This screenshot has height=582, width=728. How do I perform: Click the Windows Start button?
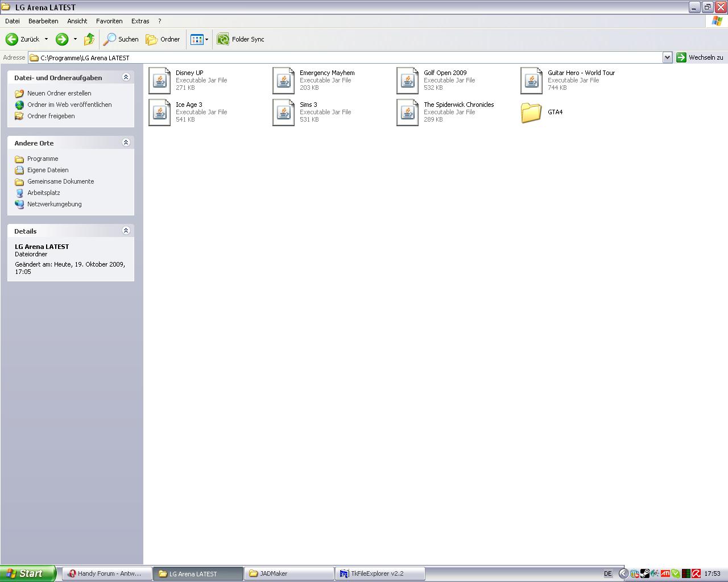click(28, 573)
